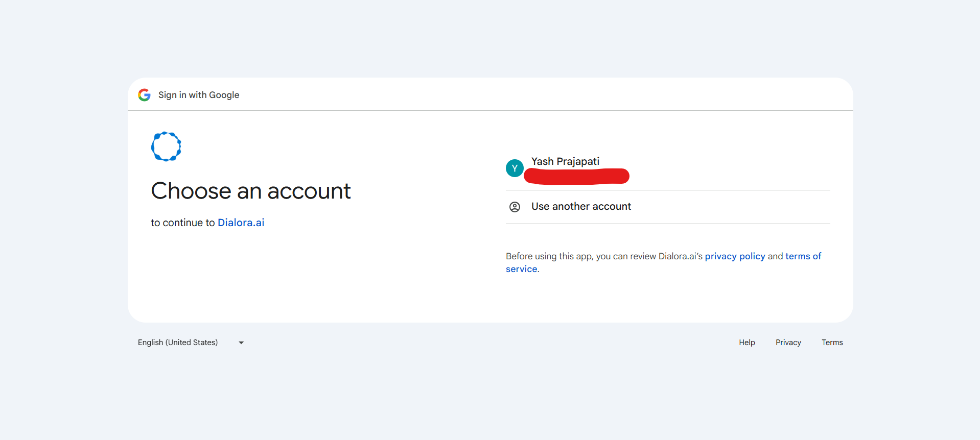Screen dimensions: 980x440
Task: Click the Choose an account heading
Action: 250,191
